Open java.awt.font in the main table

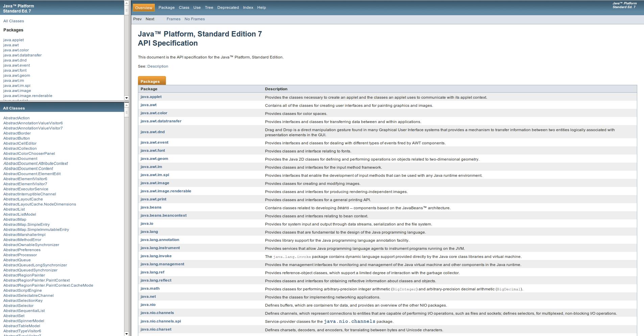(x=153, y=150)
